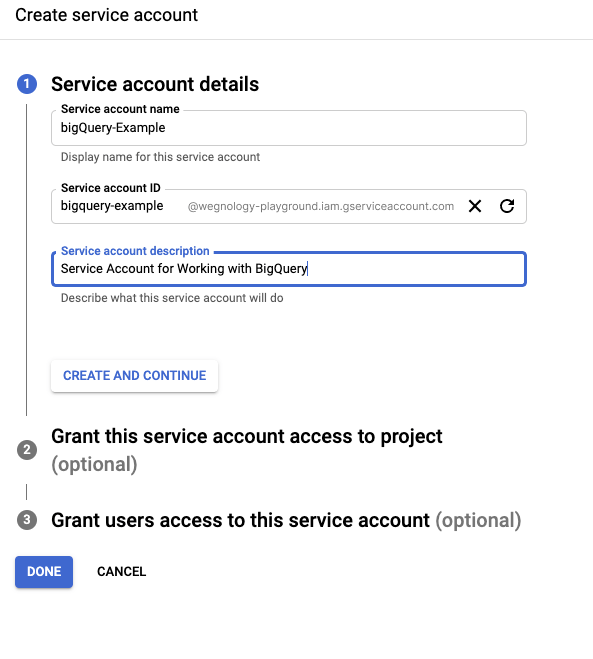
Task: Focus the Service account description field
Action: click(x=289, y=269)
